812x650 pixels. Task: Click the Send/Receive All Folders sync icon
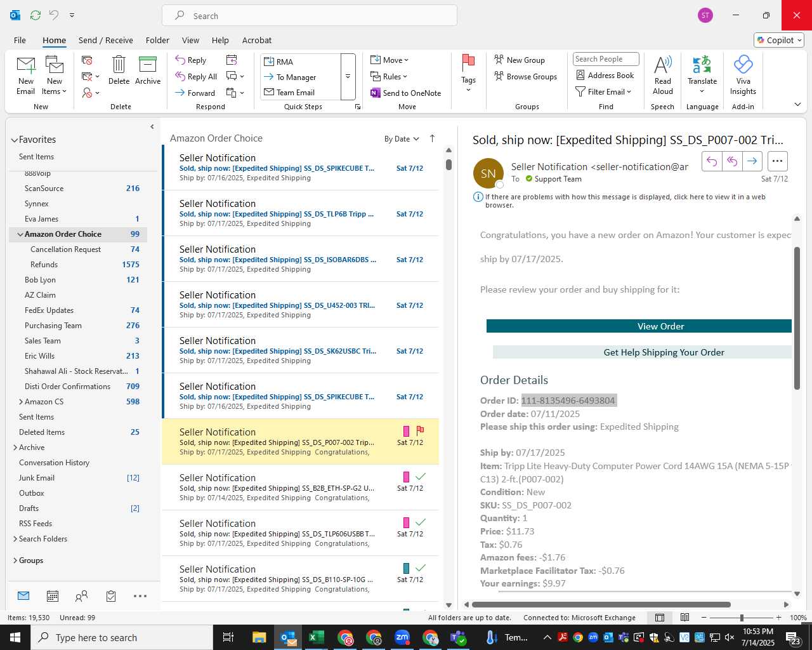(36, 15)
